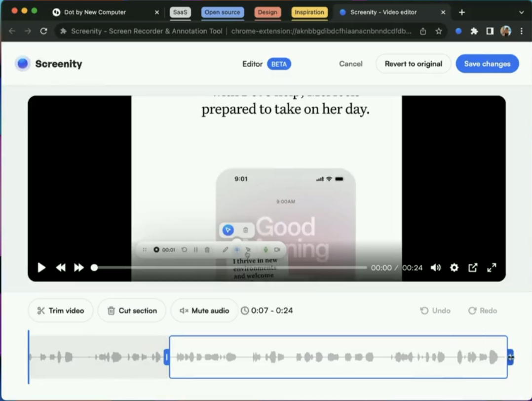Open the SaaS tab group
The width and height of the screenshot is (532, 401).
(180, 12)
